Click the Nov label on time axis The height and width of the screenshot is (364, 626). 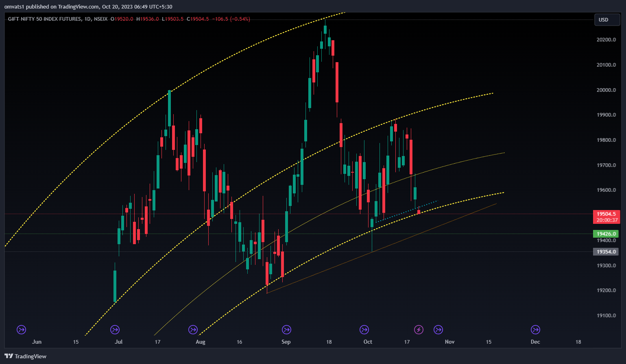click(449, 342)
